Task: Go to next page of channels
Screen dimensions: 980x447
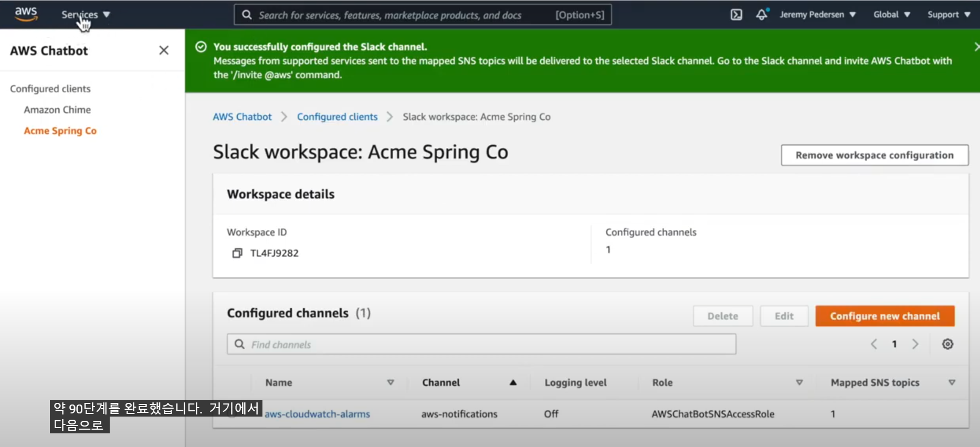Action: pos(915,344)
